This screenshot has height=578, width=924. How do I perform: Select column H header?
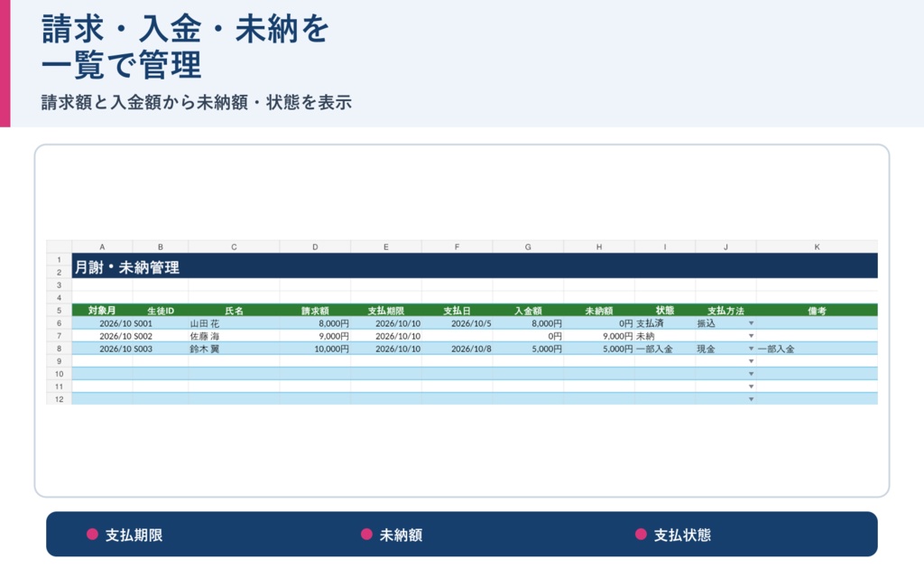(x=599, y=247)
